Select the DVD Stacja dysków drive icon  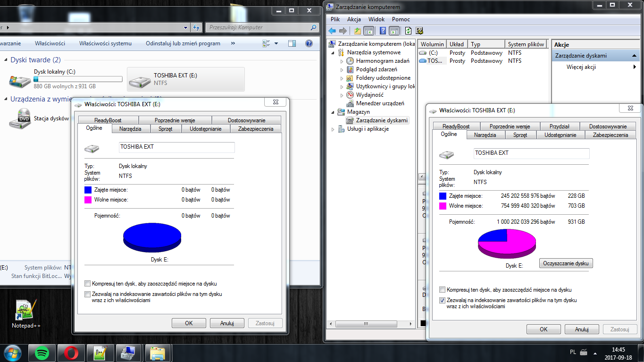(x=20, y=119)
